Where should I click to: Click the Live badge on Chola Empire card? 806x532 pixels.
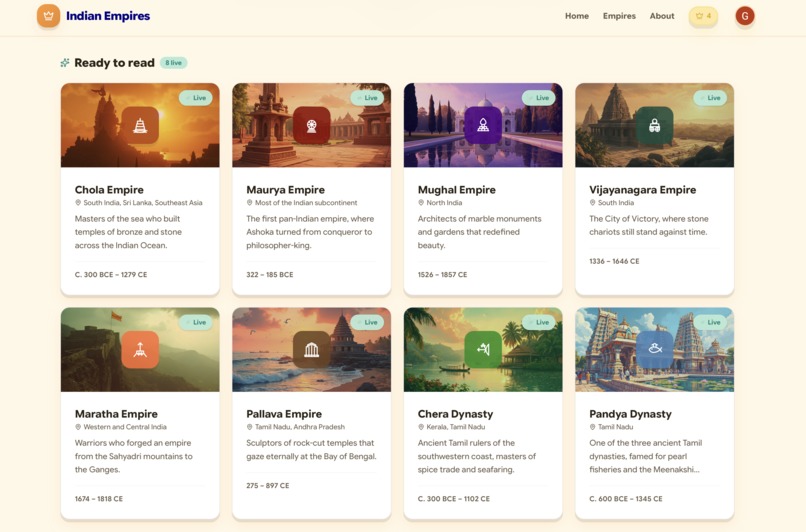tap(195, 98)
